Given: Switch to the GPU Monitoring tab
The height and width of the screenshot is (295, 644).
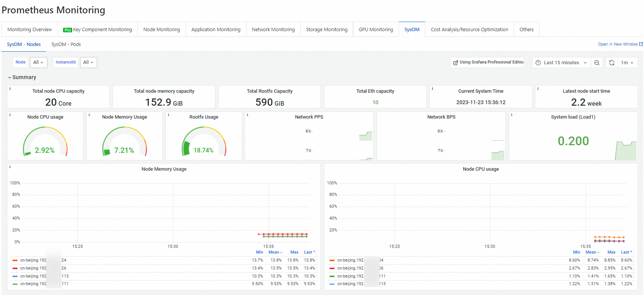Looking at the screenshot, I should click(x=376, y=29).
